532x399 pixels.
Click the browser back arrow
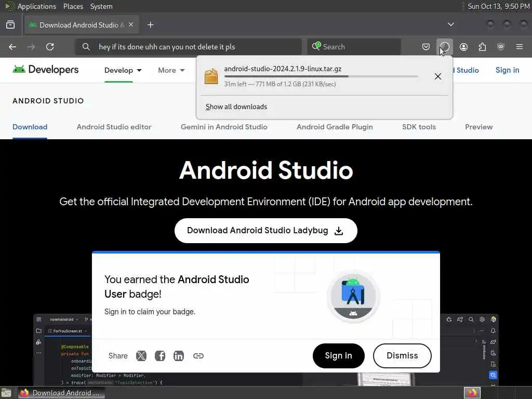[12, 47]
